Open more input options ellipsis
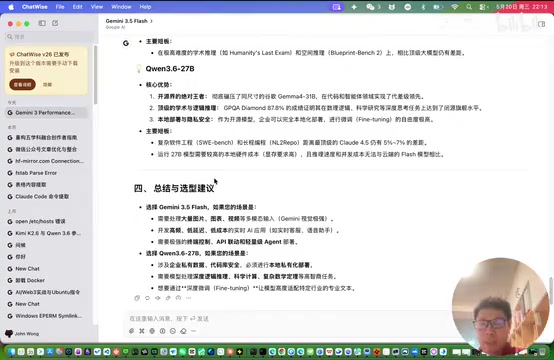554x360 pixels. (194, 331)
